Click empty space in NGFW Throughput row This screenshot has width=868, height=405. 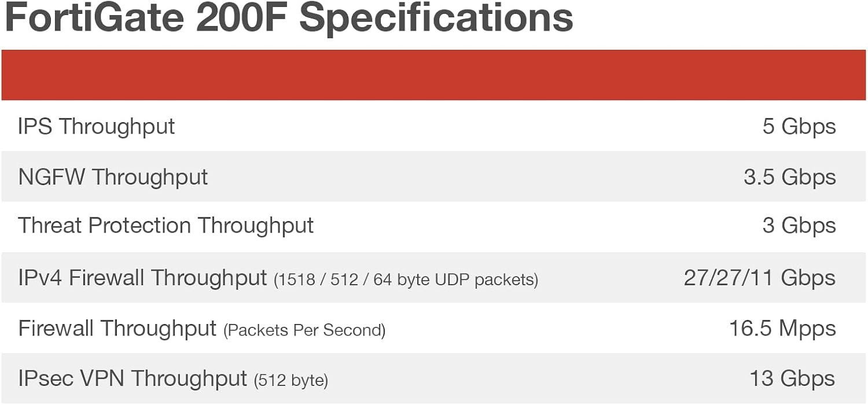463,176
